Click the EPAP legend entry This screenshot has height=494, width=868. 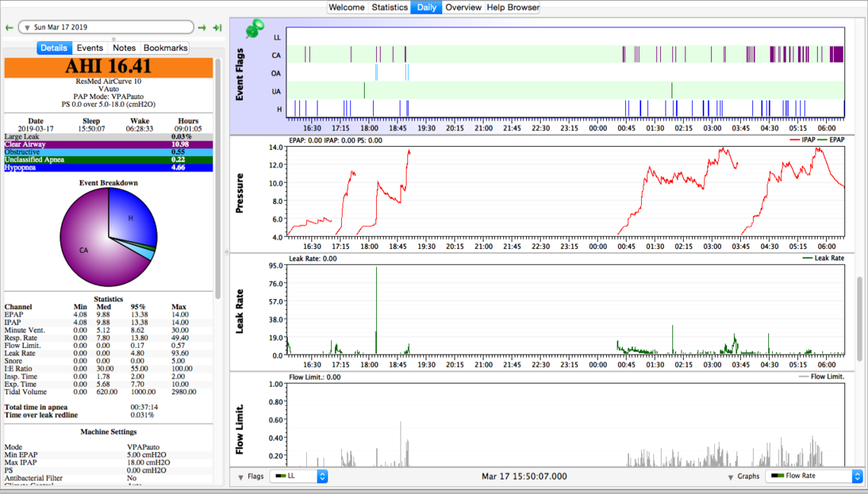click(831, 140)
